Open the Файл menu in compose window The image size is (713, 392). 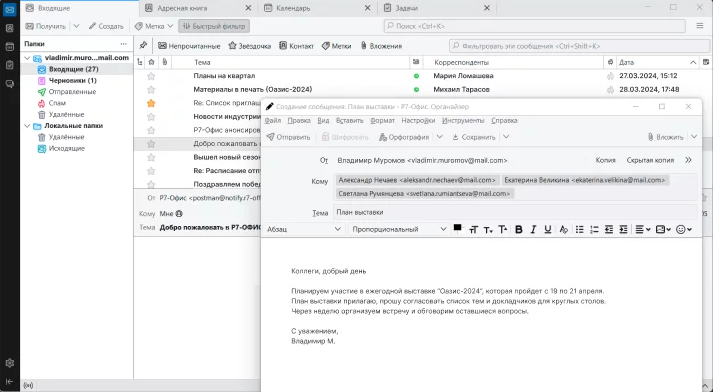(x=273, y=121)
